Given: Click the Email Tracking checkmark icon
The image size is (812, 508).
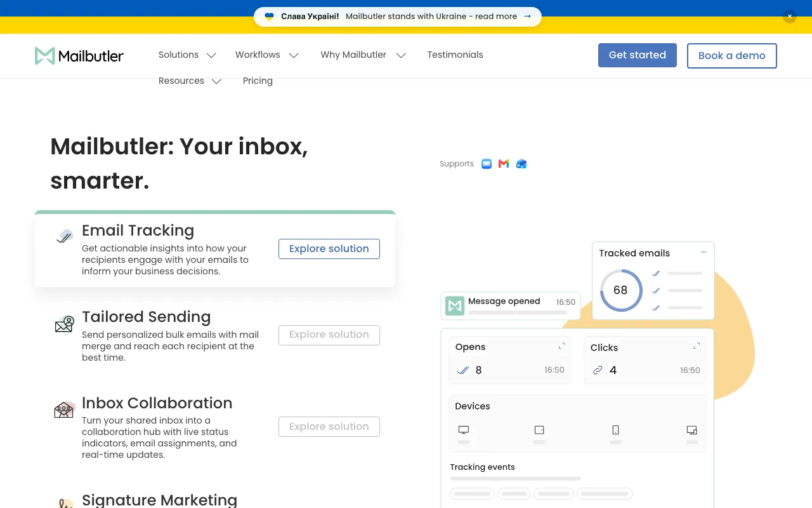Looking at the screenshot, I should tap(64, 237).
